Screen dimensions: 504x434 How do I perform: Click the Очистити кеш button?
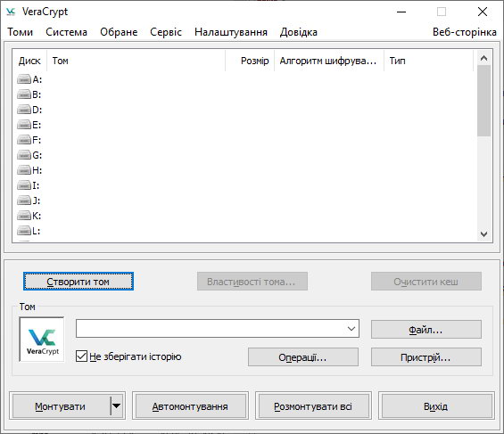426,282
